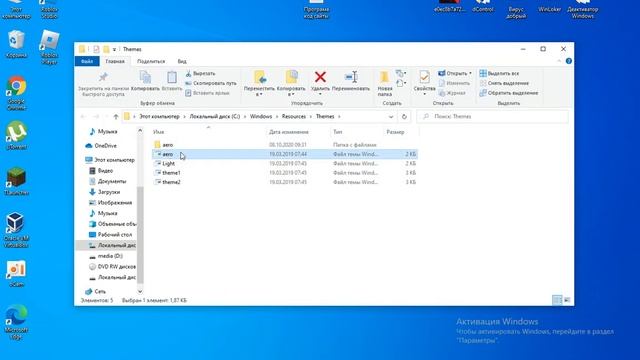Open the New item dropdown in Создать group
The image size is (640, 360).
point(401,73)
